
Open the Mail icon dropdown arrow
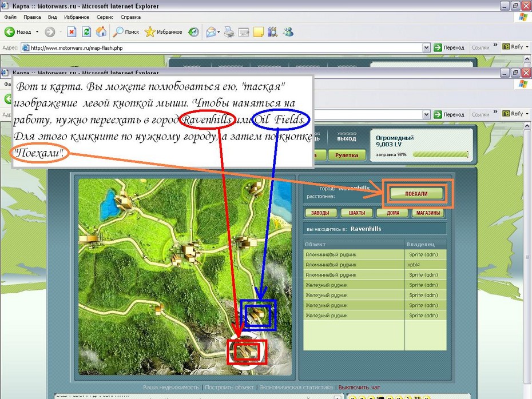click(x=219, y=32)
